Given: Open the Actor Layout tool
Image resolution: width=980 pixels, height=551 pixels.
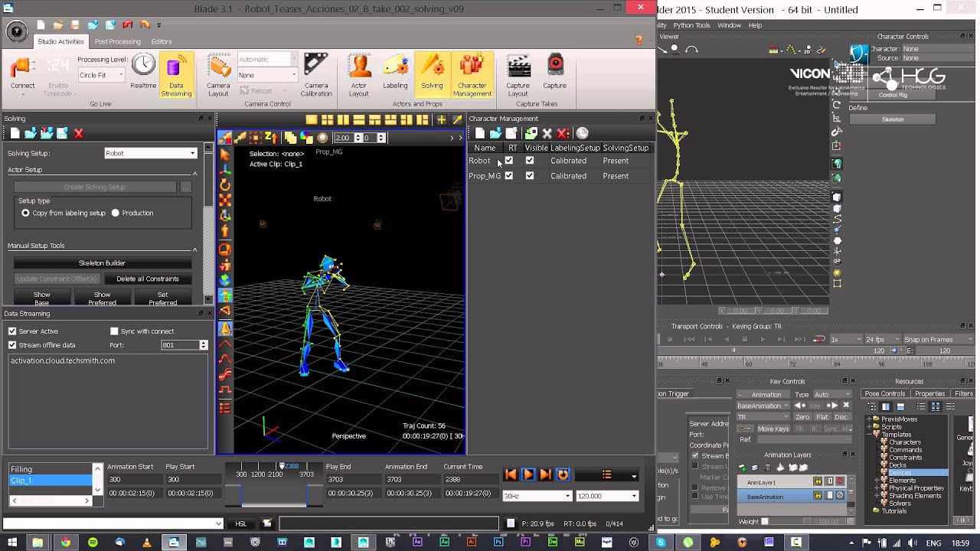Looking at the screenshot, I should pos(358,76).
